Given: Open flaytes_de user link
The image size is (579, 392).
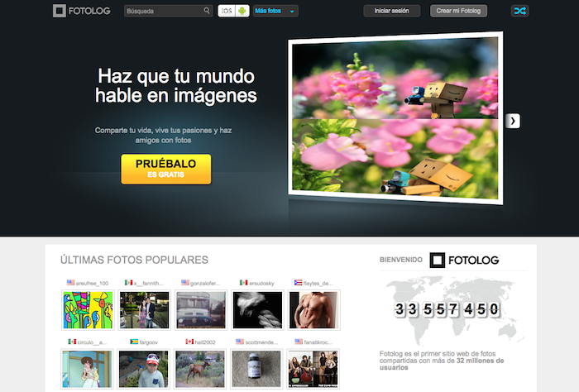Looking at the screenshot, I should [318, 284].
